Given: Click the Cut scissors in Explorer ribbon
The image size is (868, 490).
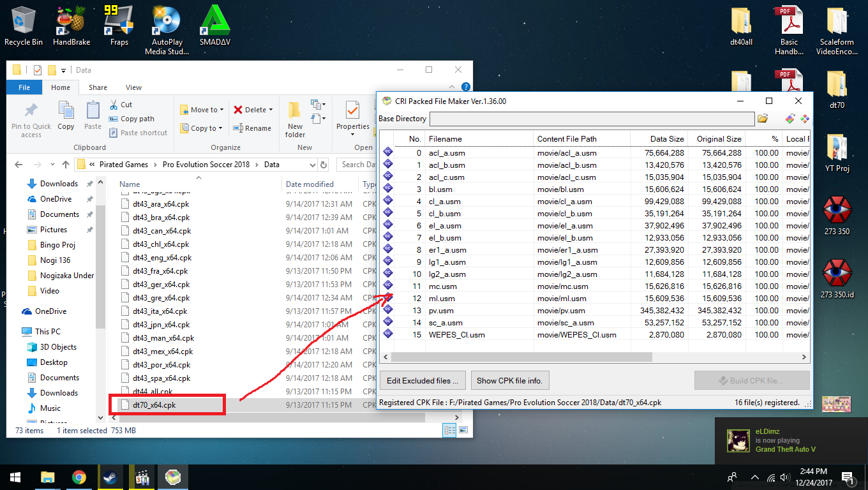Looking at the screenshot, I should click(x=120, y=105).
